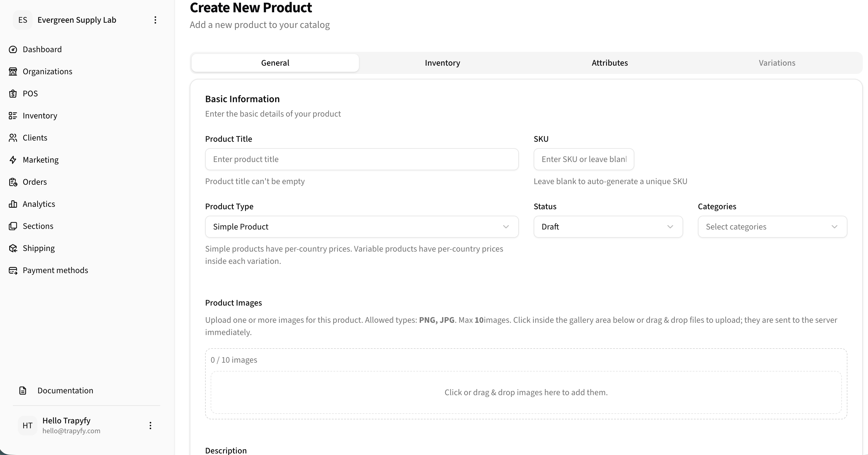The height and width of the screenshot is (455, 868).
Task: Click the '0 / 10 images' counter
Action: pos(234,360)
